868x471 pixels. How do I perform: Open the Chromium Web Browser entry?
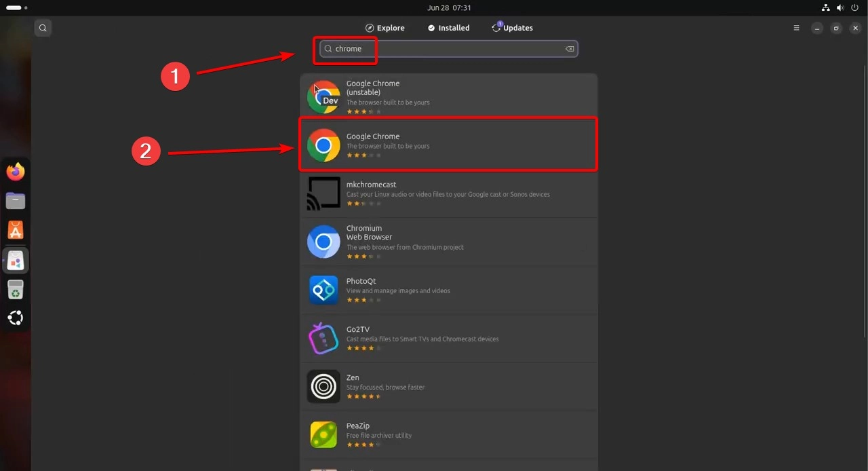[448, 242]
